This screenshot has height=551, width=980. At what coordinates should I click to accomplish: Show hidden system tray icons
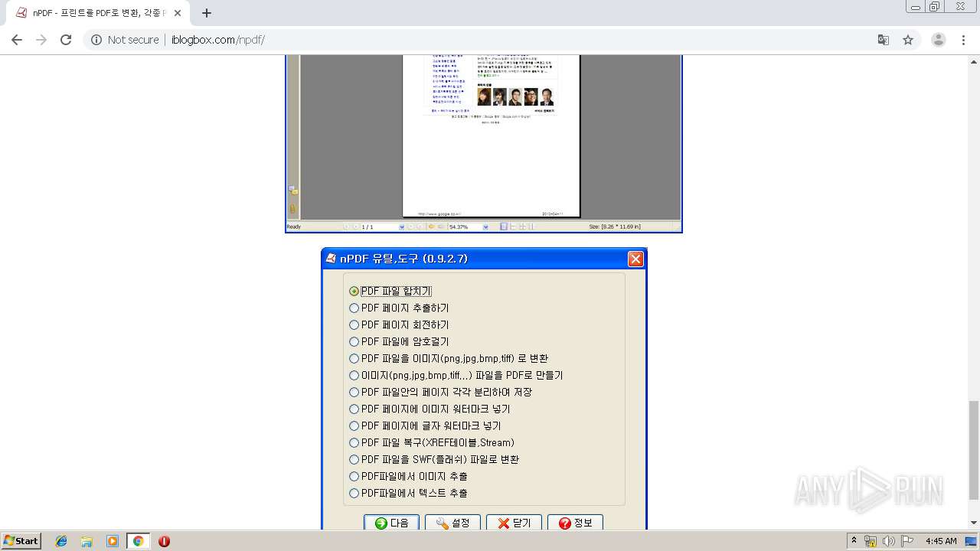(854, 541)
